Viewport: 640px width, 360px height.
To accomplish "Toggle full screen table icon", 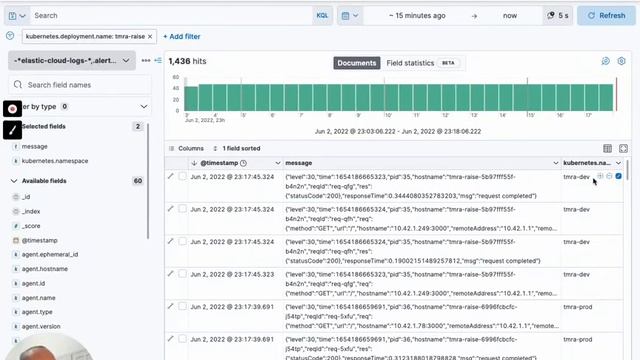I will click(623, 148).
